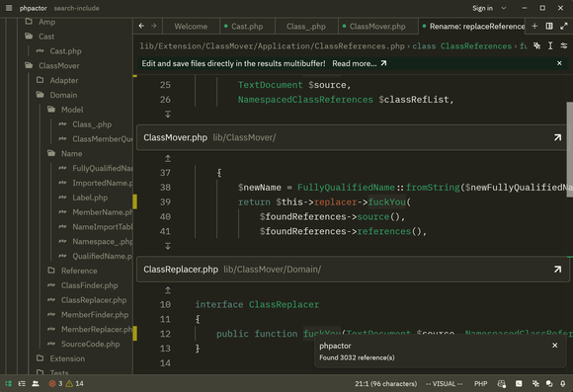This screenshot has height=392, width=573.
Task: Click the fuckYou call on line 39
Action: (386, 202)
